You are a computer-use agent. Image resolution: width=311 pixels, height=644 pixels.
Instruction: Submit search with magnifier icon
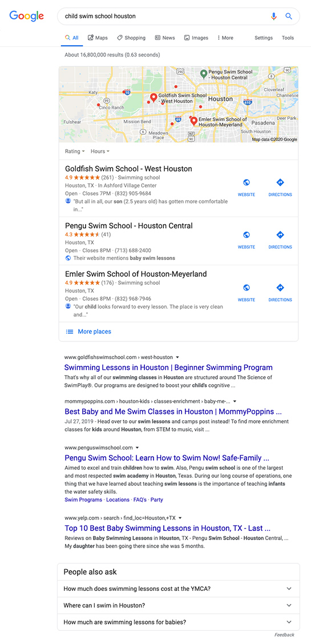pos(289,17)
